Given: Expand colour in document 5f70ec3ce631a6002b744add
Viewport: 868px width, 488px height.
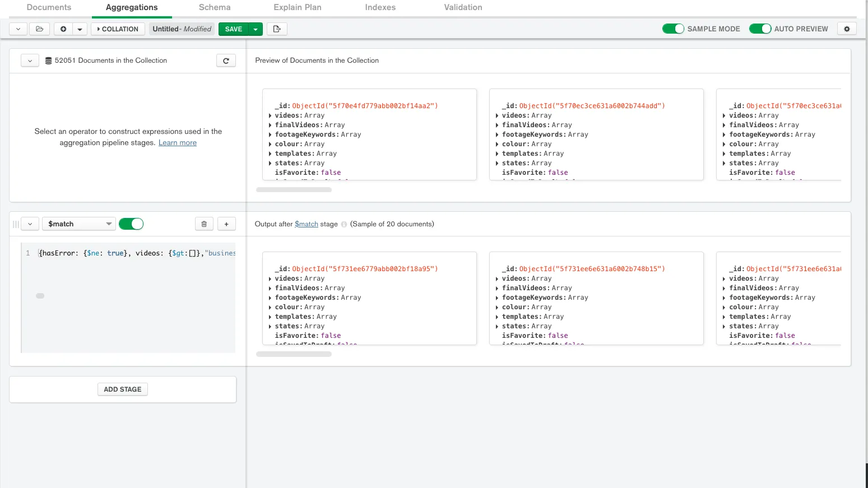Looking at the screenshot, I should (497, 144).
